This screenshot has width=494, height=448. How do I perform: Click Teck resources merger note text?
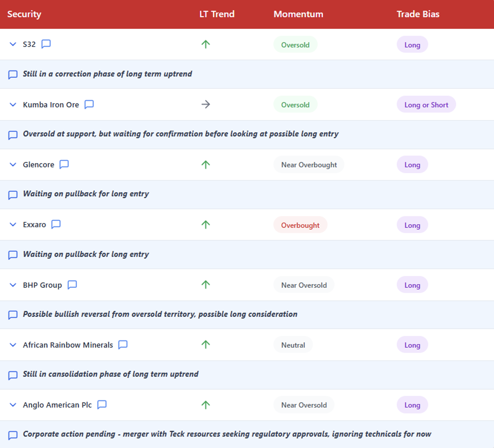click(x=227, y=434)
